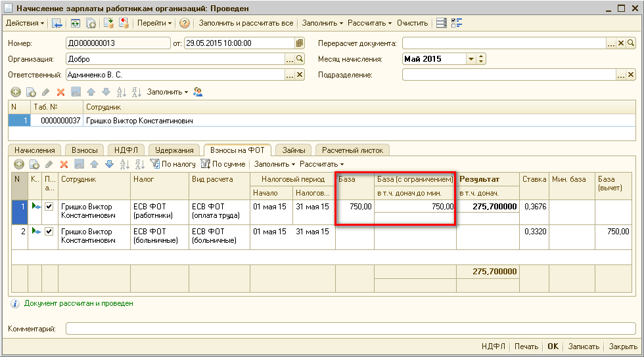Open top toolbar Рассчитать dropdown
The image size is (644, 357).
369,24
